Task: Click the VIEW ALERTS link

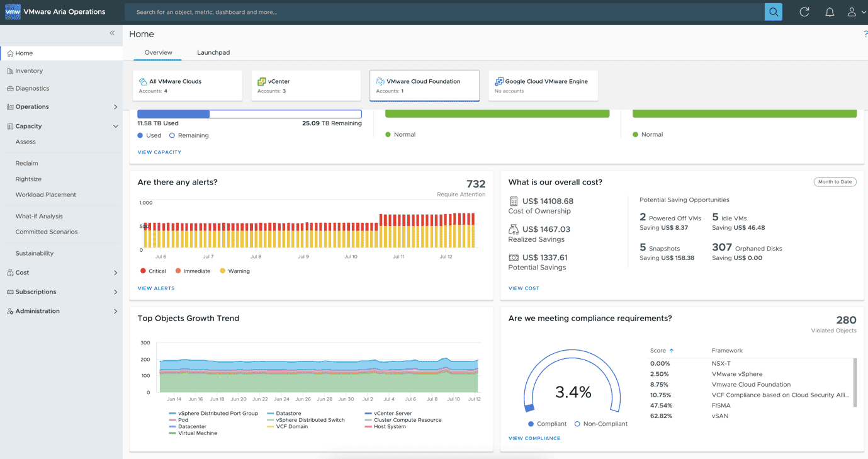Action: 156,288
